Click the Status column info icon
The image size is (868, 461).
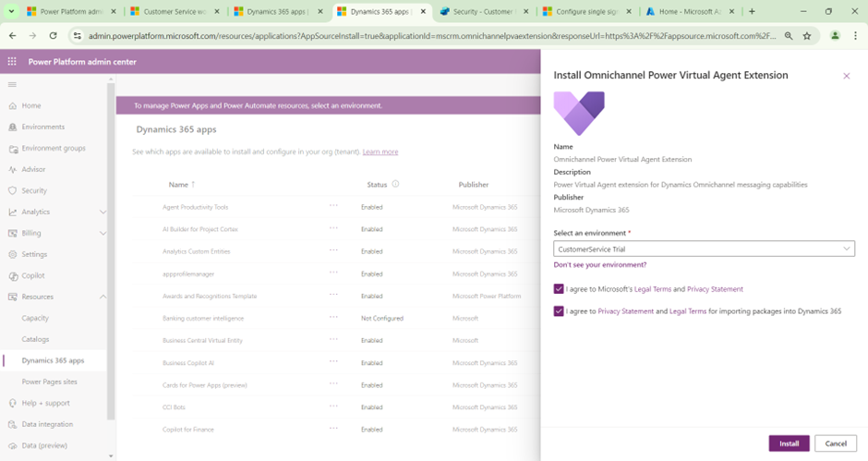click(395, 184)
